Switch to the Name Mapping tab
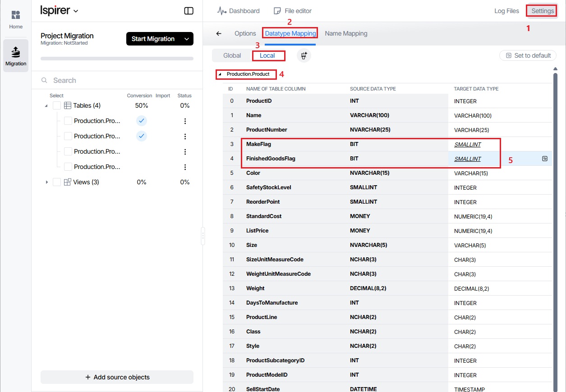The height and width of the screenshot is (392, 566). pyautogui.click(x=346, y=33)
